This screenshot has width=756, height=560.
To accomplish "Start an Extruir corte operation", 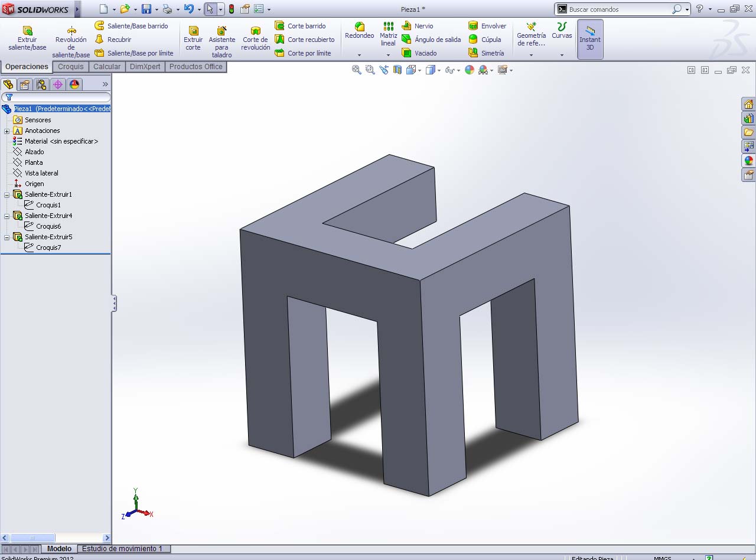I will click(x=193, y=38).
